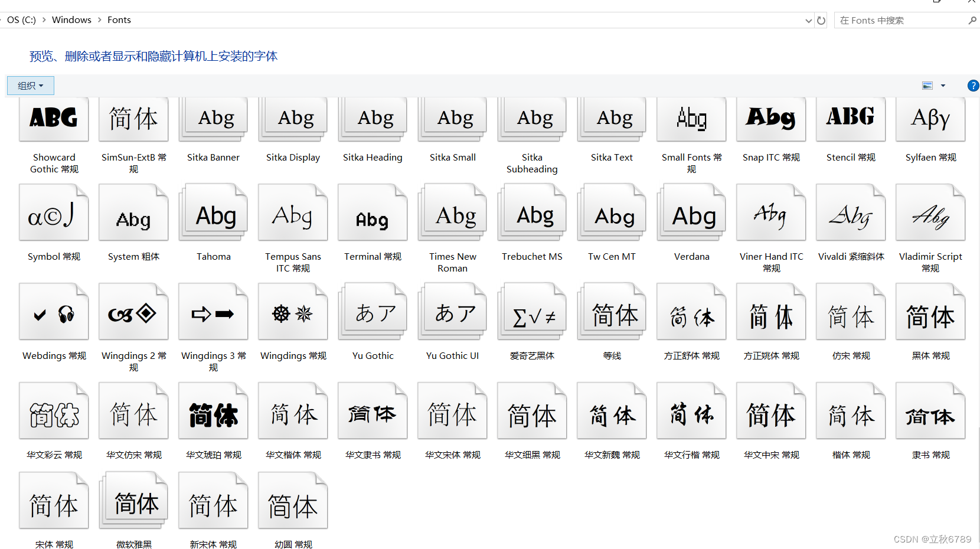Select the Showcard Gothic font icon
This screenshot has width=980, height=549.
pos(54,119)
